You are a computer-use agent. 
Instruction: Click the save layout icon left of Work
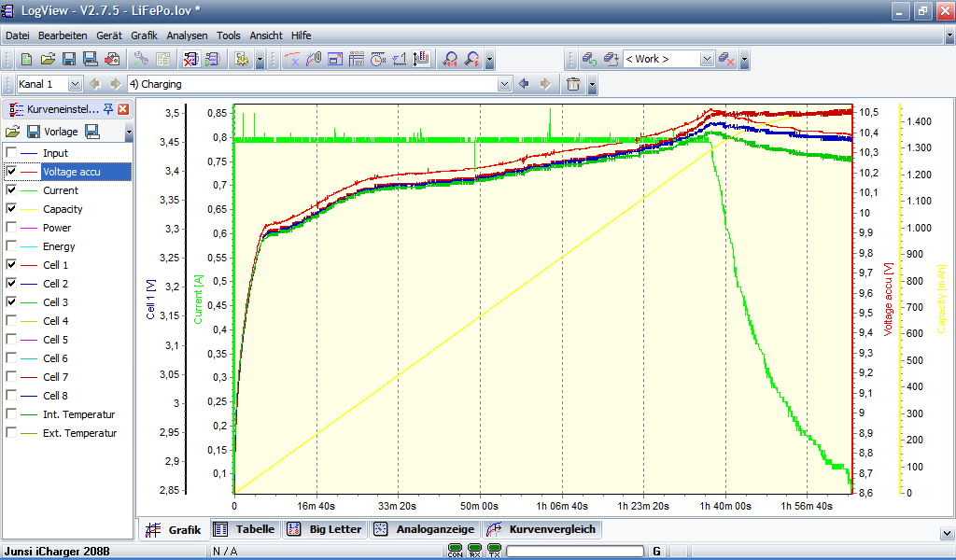click(611, 59)
